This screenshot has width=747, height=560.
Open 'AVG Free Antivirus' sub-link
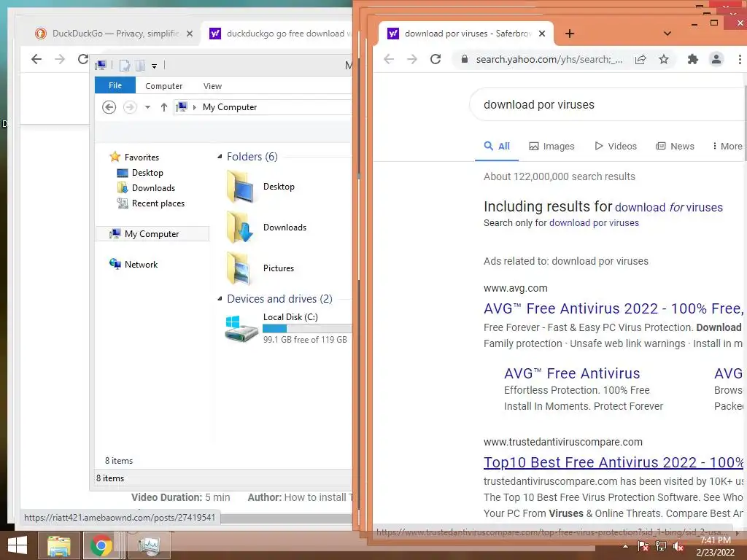pos(572,373)
